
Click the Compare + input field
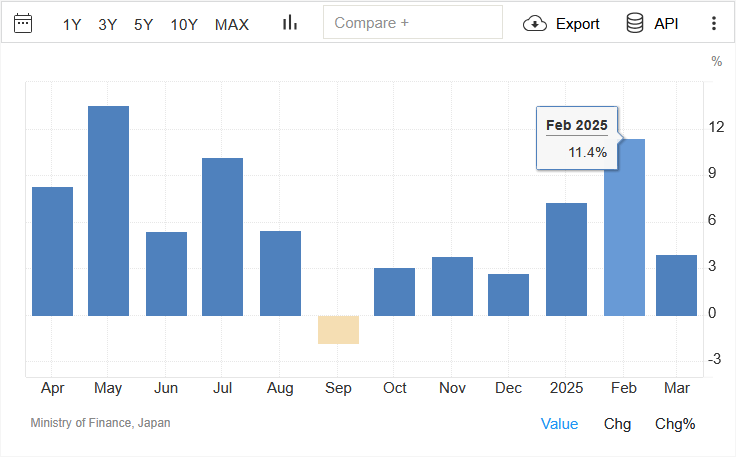[412, 23]
